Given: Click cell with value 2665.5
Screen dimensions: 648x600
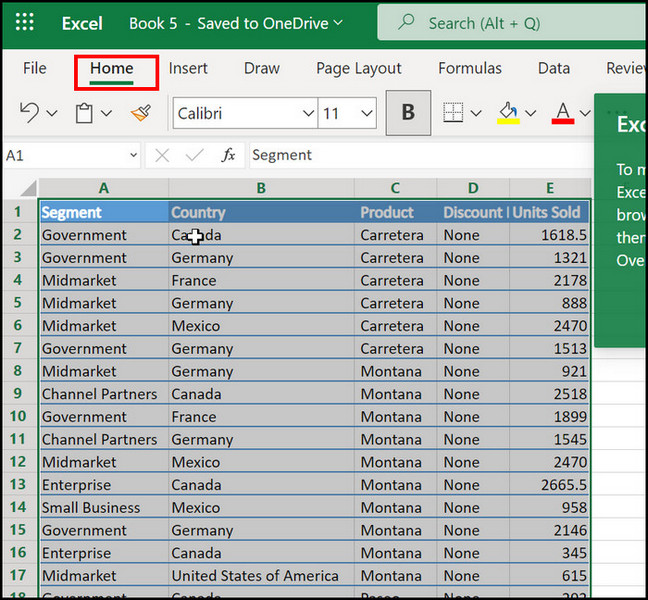Looking at the screenshot, I should pos(550,484).
